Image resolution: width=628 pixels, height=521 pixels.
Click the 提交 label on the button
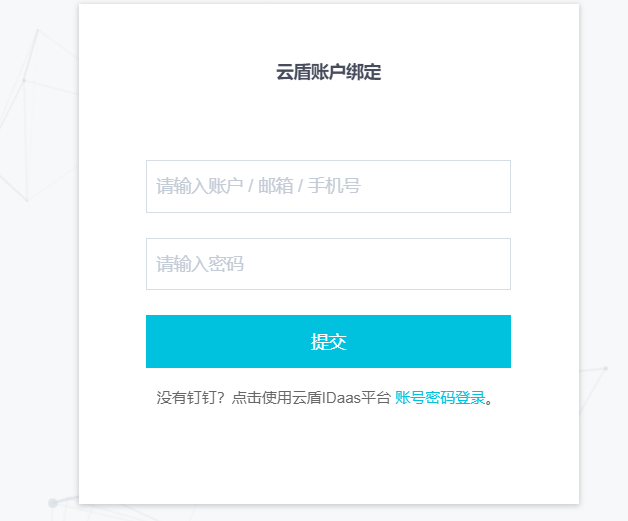pyautogui.click(x=328, y=342)
